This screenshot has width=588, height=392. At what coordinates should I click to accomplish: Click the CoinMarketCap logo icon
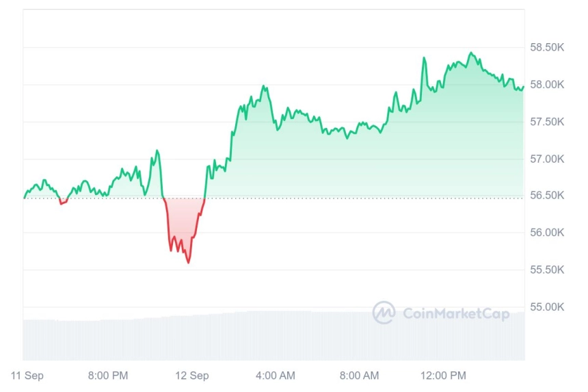(x=384, y=313)
